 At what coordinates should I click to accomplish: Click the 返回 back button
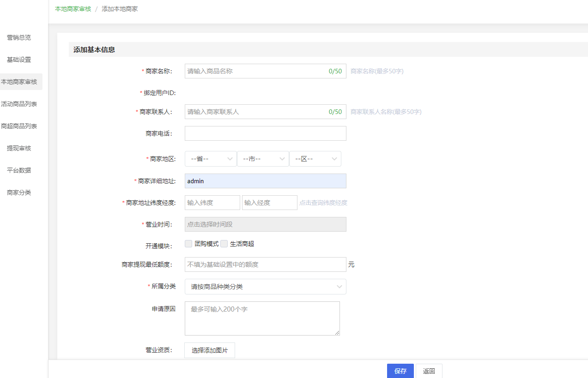coord(429,371)
